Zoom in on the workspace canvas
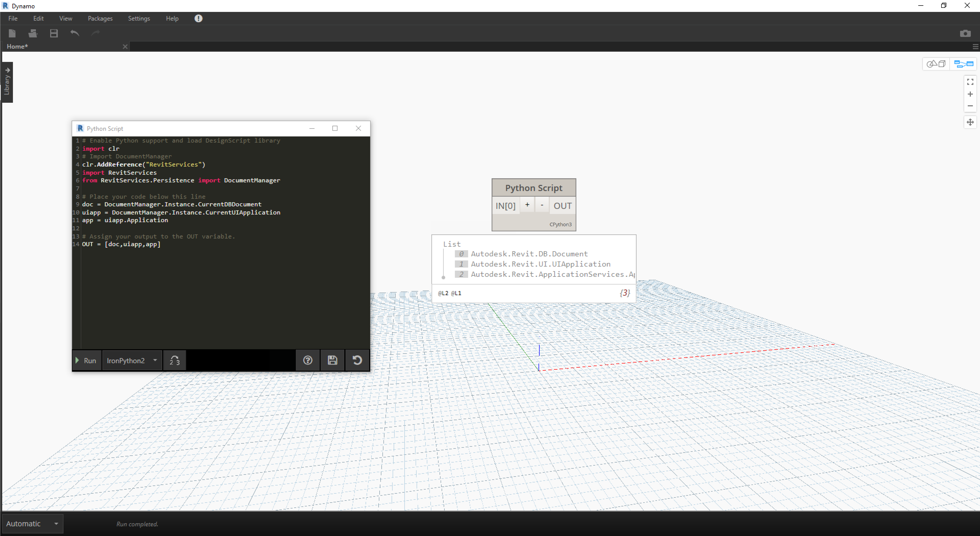Screen dimensions: 980x536 [x=970, y=94]
